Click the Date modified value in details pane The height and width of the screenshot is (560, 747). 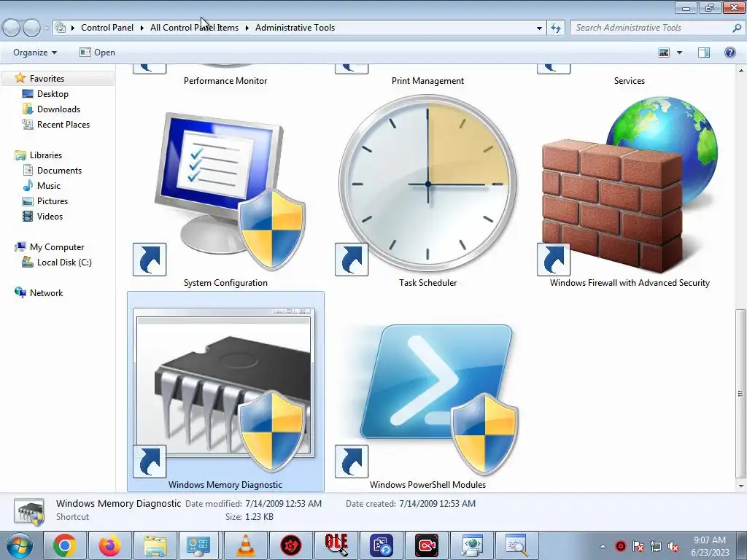284,503
